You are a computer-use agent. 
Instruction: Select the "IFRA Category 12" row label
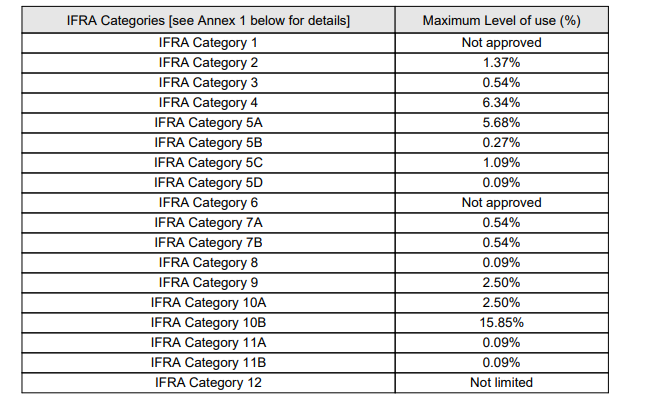pos(208,383)
